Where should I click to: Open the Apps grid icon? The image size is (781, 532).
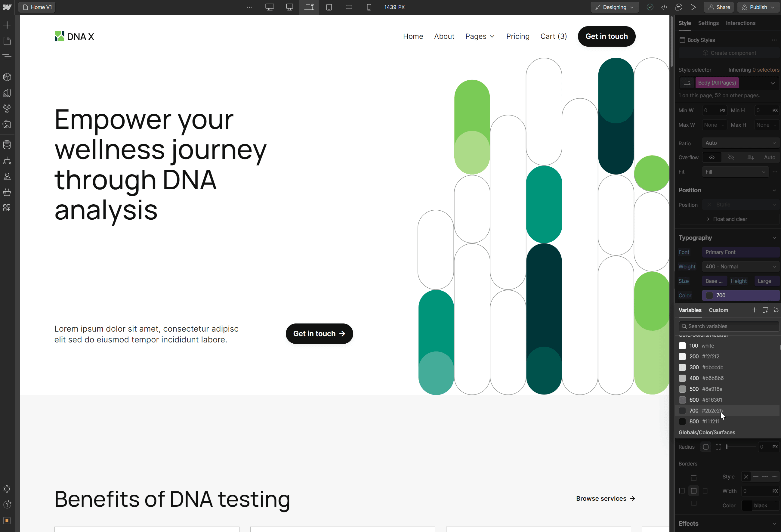[x=7, y=208]
